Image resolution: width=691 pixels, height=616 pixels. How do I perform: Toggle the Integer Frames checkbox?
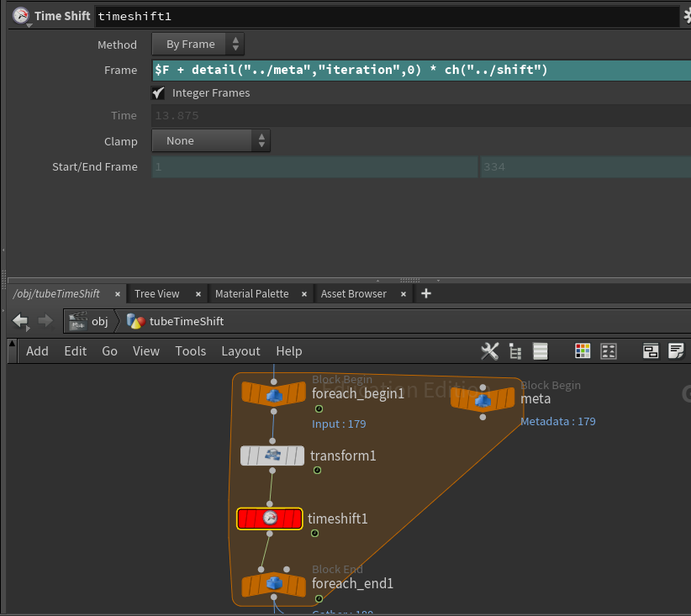click(x=158, y=93)
